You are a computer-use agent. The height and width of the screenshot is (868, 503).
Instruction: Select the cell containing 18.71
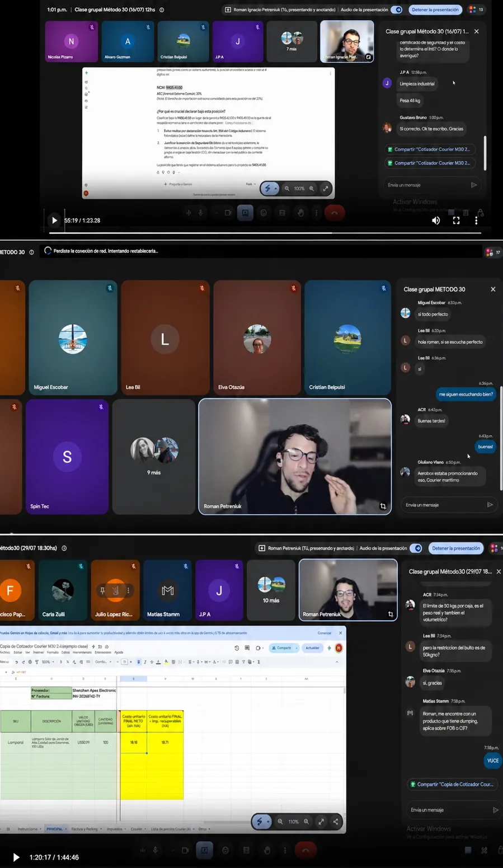pos(165,742)
